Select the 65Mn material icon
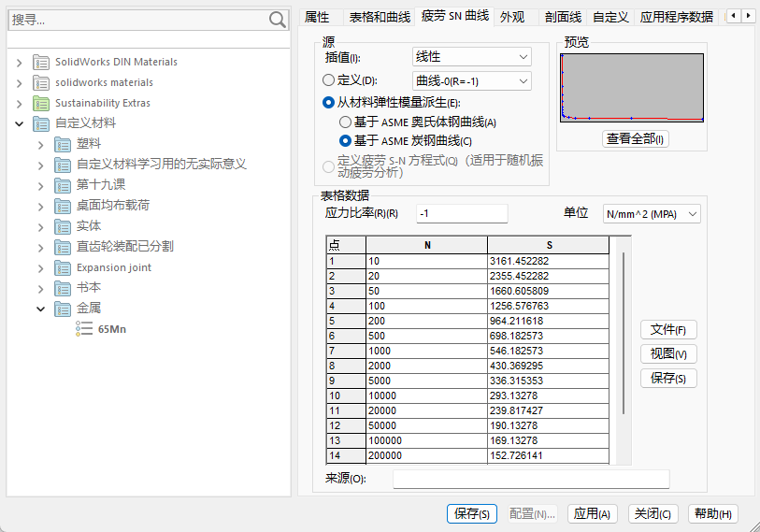The image size is (760, 532). [x=84, y=329]
